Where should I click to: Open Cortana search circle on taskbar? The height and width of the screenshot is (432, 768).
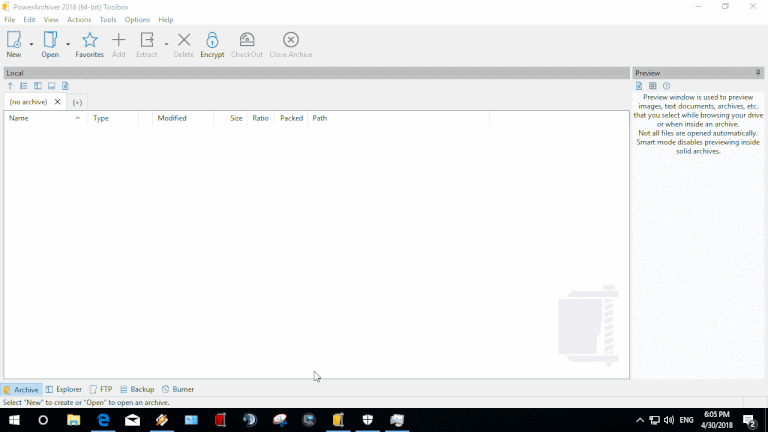point(43,420)
